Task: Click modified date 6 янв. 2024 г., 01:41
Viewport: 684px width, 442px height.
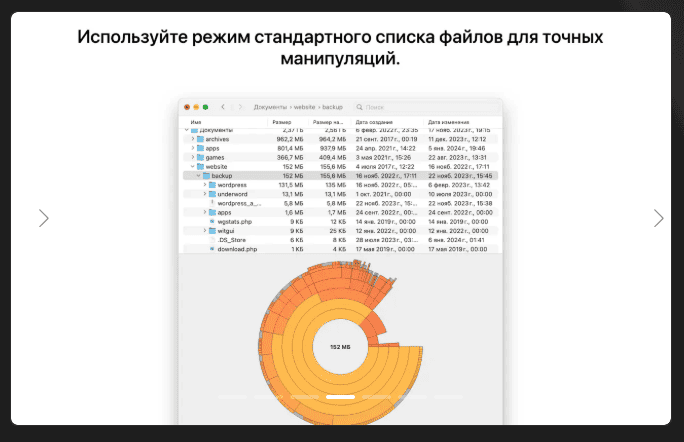Action: [456, 240]
